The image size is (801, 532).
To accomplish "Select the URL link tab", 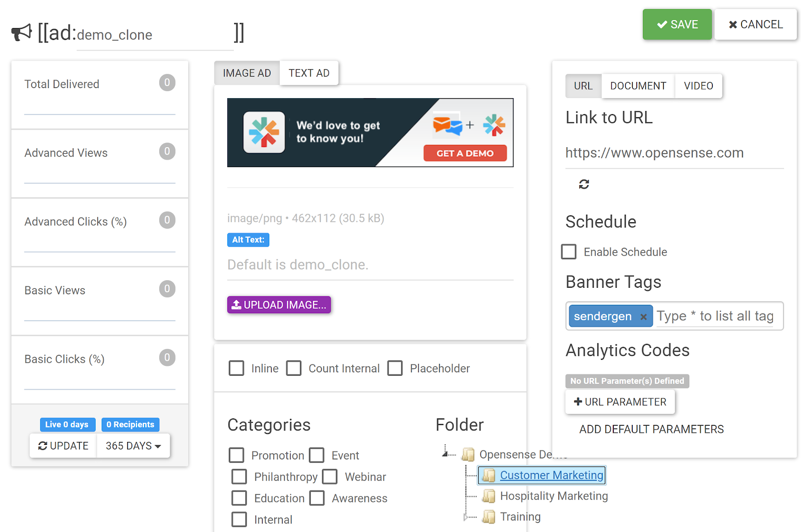I will 583,86.
